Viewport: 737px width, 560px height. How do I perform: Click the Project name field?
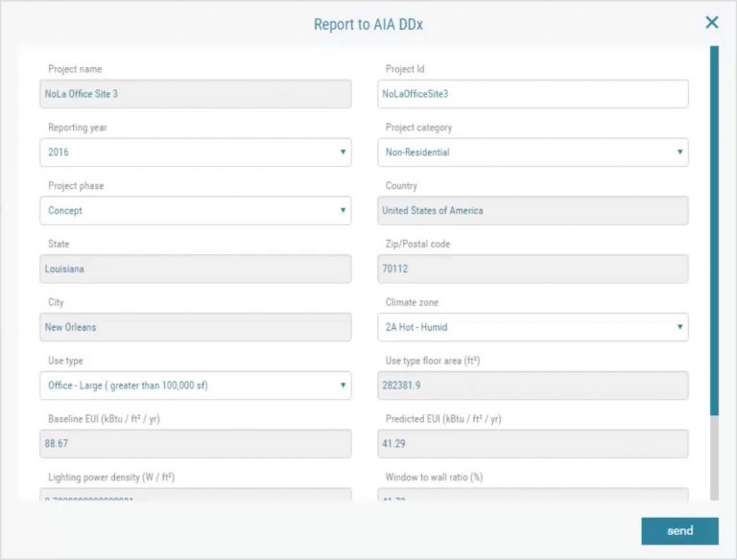tap(195, 94)
